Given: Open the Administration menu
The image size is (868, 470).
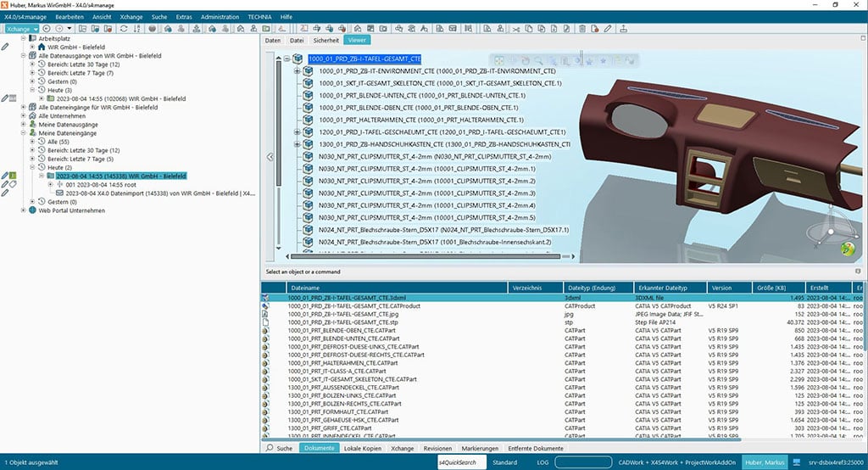Looking at the screenshot, I should [x=220, y=17].
